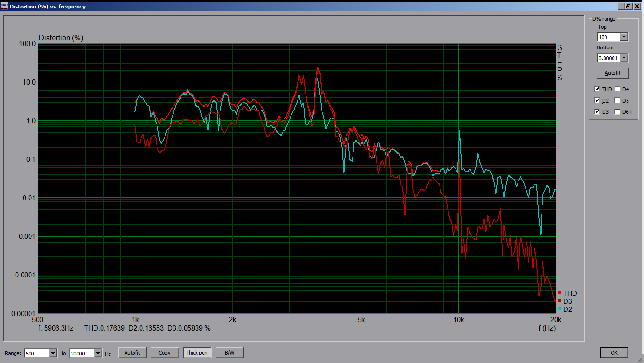The height and width of the screenshot is (363, 644).
Task: Click the cyan D2 legend swatch
Action: click(x=560, y=309)
